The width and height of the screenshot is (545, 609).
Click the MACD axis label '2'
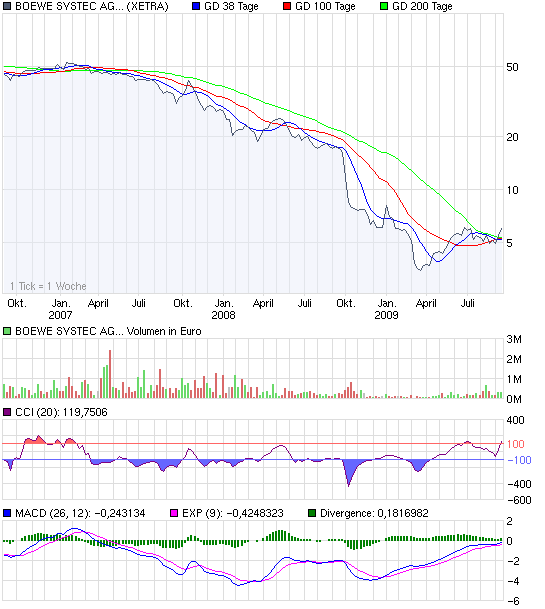point(510,521)
